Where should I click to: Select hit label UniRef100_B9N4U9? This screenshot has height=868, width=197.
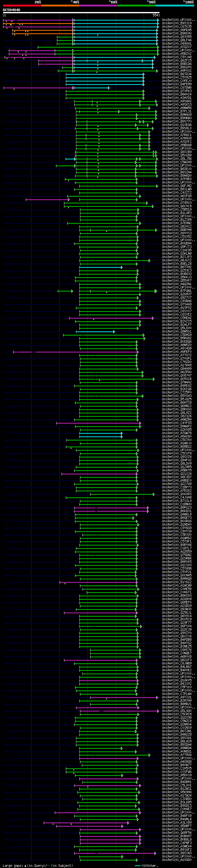[177, 115]
